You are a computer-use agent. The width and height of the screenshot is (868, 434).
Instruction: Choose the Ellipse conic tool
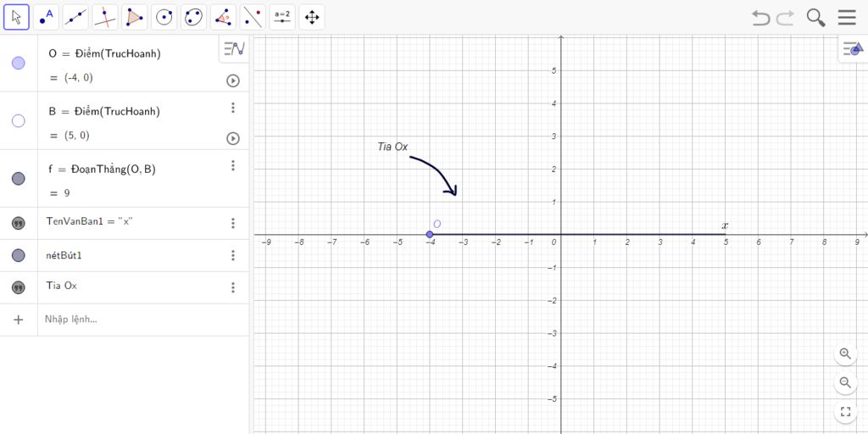(194, 17)
